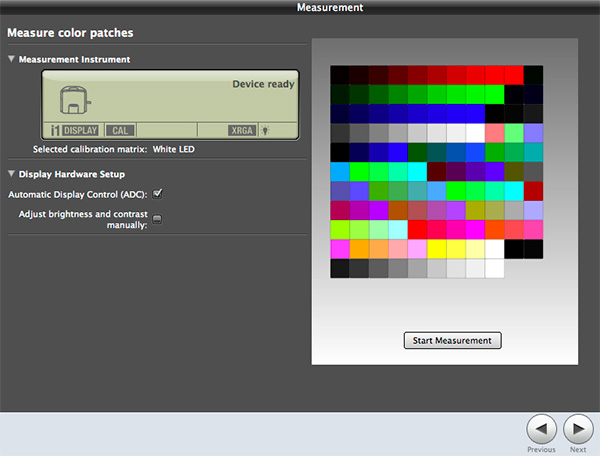Viewport: 600px width, 456px height.
Task: Click the White LED calibration matrix value
Action: point(173,149)
